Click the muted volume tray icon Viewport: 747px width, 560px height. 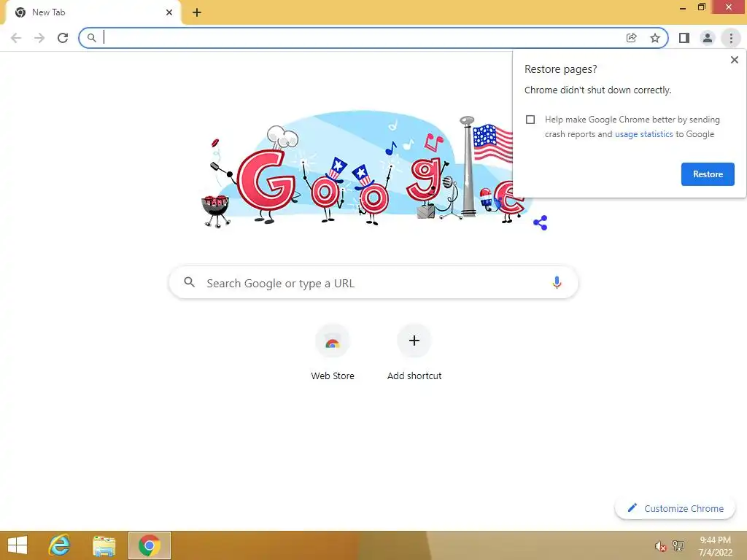coord(660,546)
